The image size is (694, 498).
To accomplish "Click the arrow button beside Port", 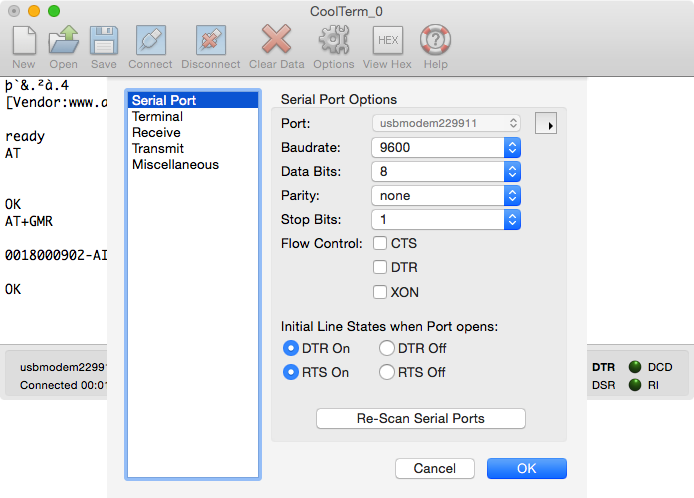I will (x=546, y=124).
